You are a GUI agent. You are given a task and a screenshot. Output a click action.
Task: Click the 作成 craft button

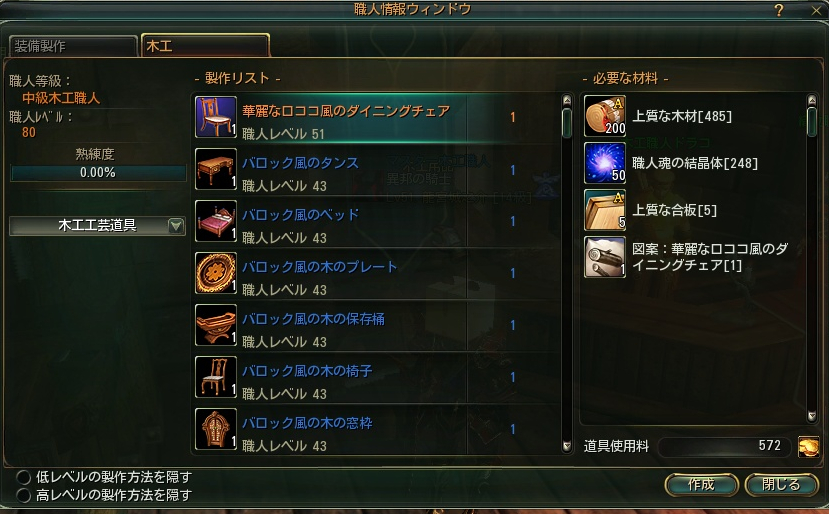click(x=702, y=484)
